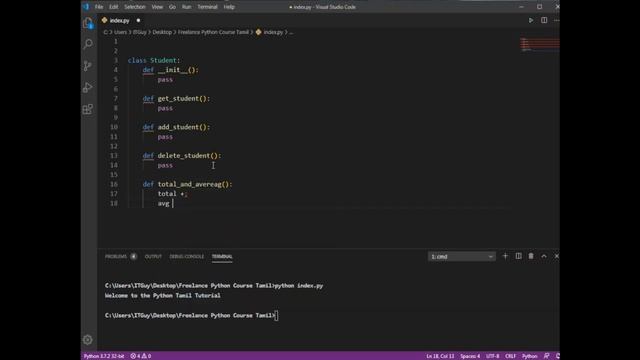This screenshot has height=360, width=640.
Task: Change indentation via Spaces: 4
Action: coord(470,356)
